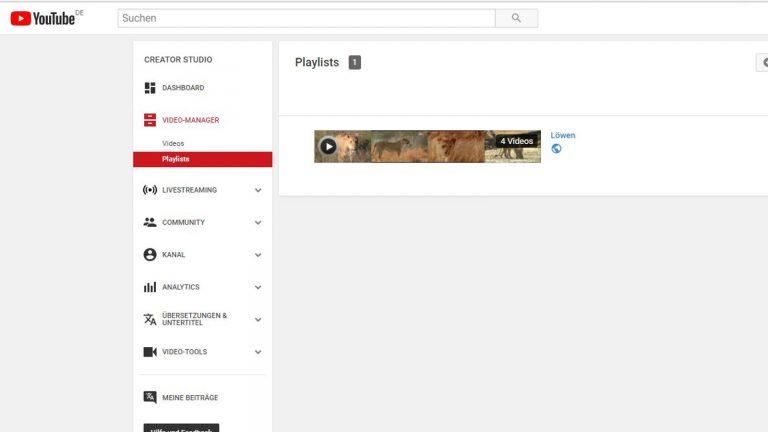Click the play icon on Löwen playlist
Viewport: 768px width, 432px height.
click(x=328, y=146)
